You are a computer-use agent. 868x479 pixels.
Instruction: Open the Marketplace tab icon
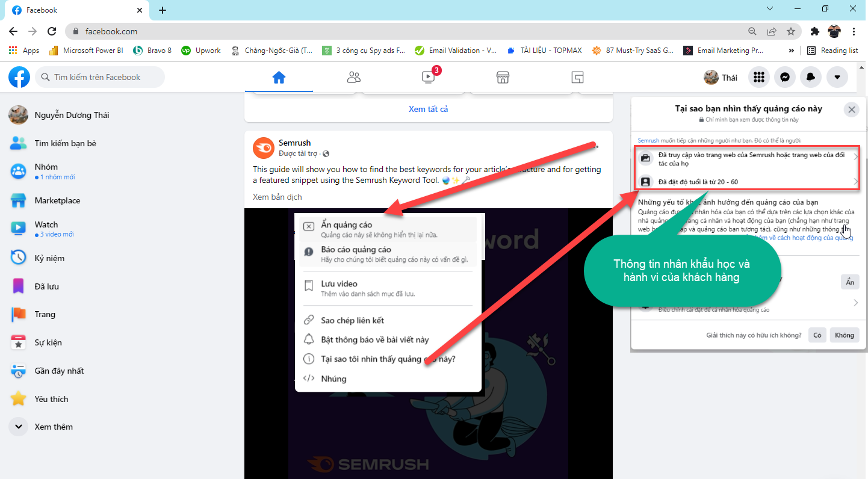tap(503, 77)
